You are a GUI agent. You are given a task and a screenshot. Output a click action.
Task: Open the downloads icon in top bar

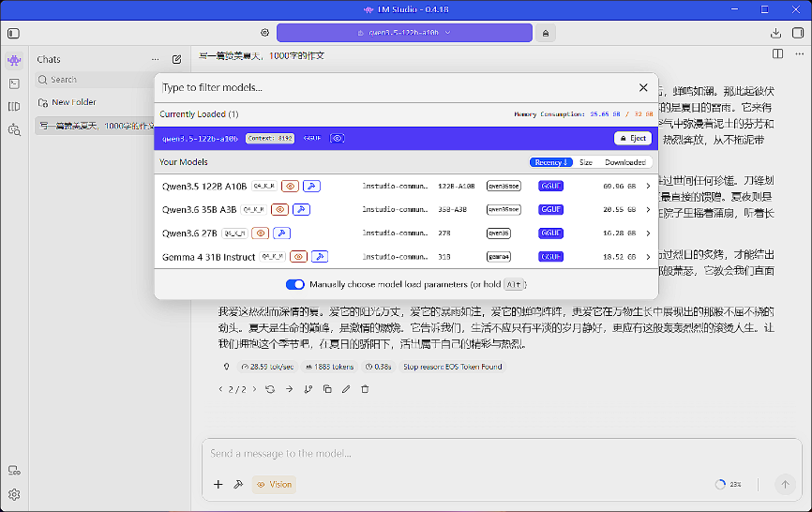[x=775, y=33]
